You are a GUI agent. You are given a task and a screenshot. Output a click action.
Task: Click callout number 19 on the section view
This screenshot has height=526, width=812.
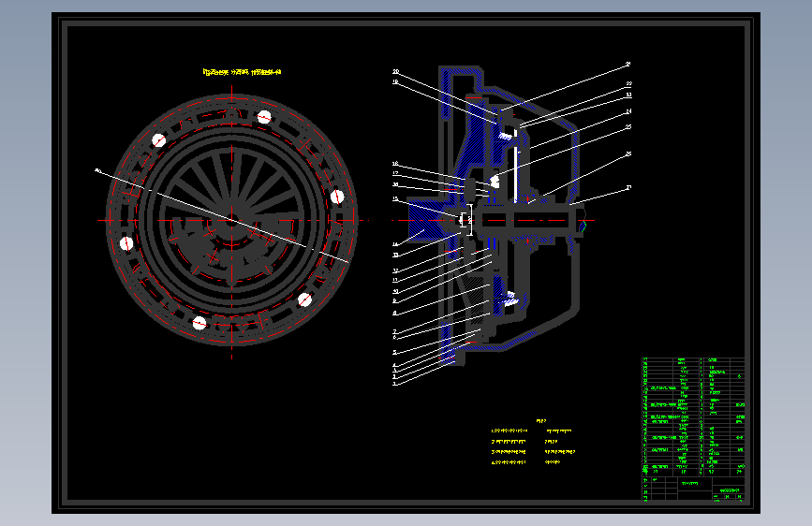pyautogui.click(x=395, y=81)
